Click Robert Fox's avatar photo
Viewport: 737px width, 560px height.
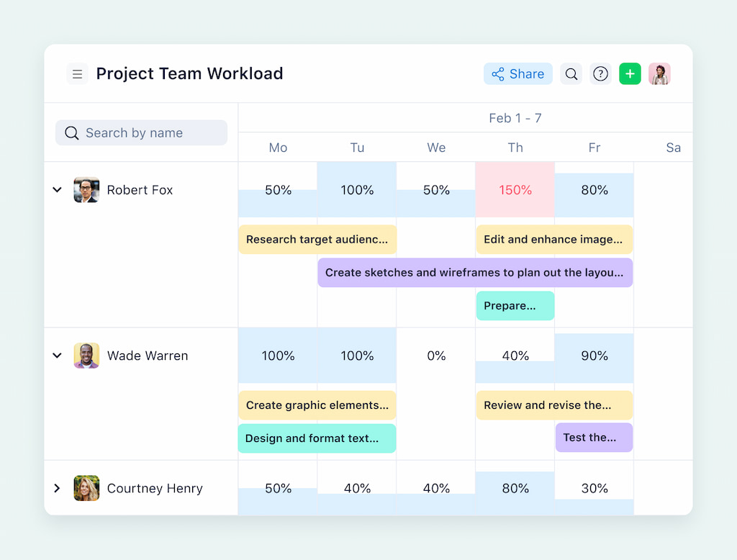pyautogui.click(x=86, y=189)
